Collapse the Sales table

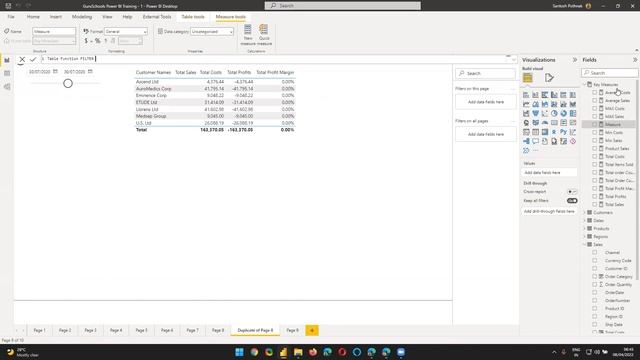coord(584,244)
